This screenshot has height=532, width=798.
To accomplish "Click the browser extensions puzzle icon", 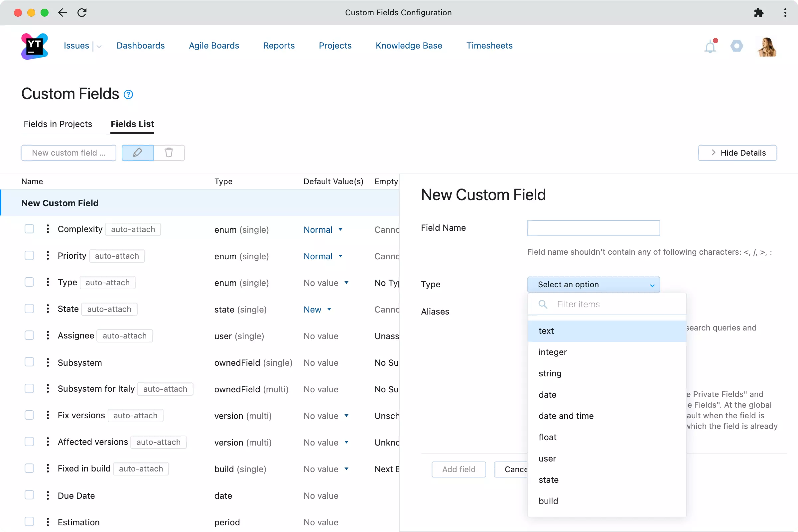I will [x=759, y=12].
